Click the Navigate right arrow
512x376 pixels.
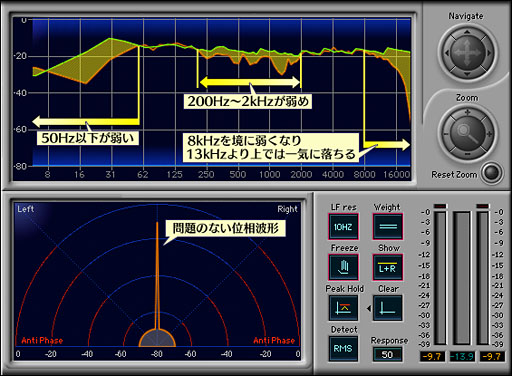pyautogui.click(x=489, y=53)
